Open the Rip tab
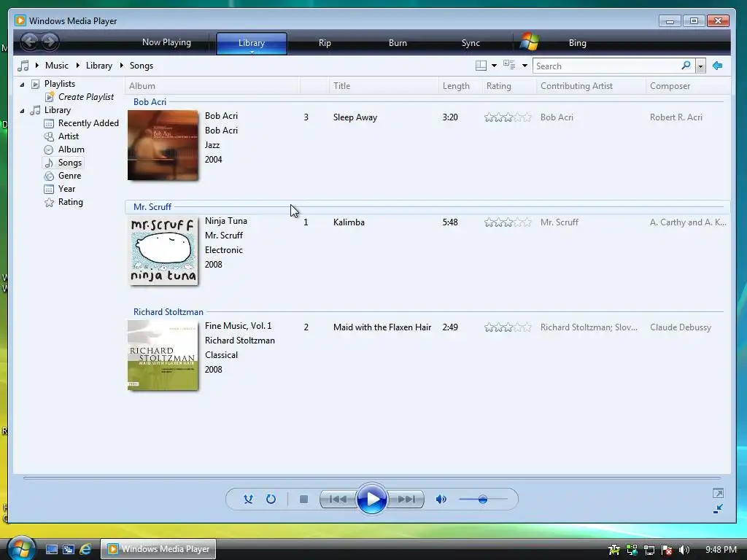Screen dimensions: 747x560 tap(325, 43)
